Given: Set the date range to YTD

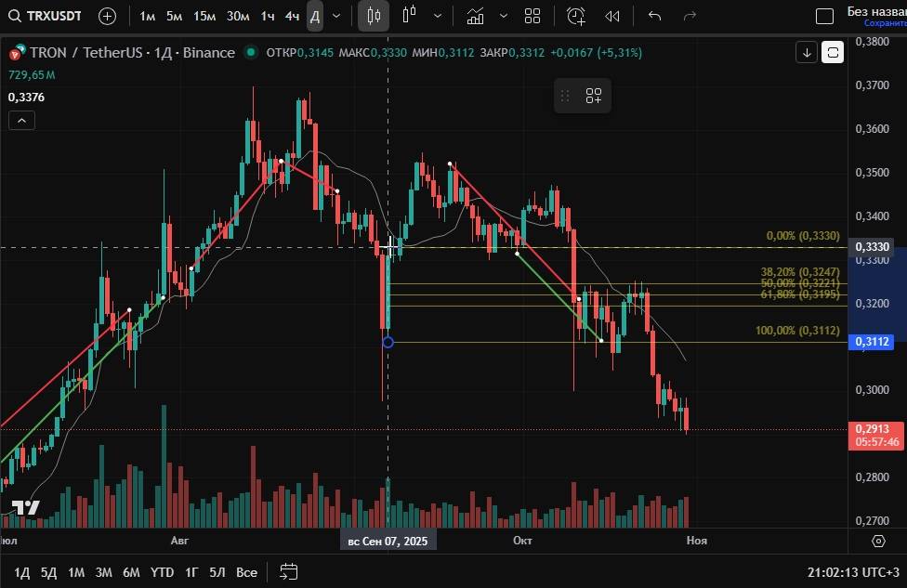Looking at the screenshot, I should (x=162, y=571).
